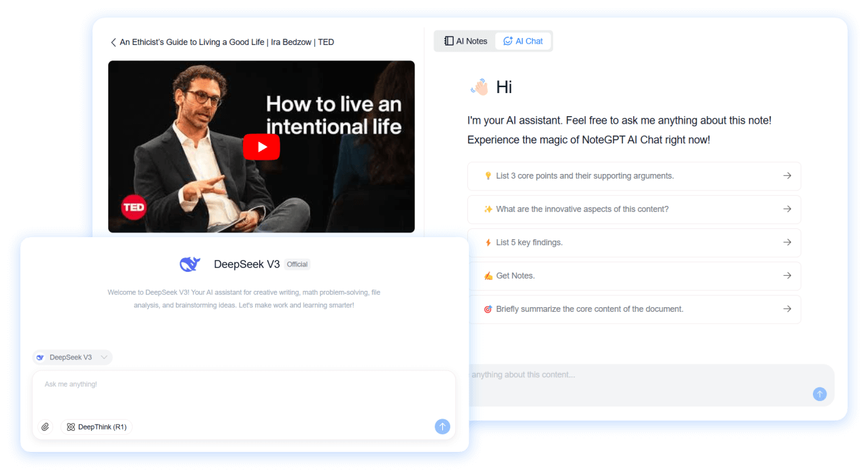Image resolution: width=868 pixels, height=475 pixels.
Task: Click the NoteGPT chat send arrow button
Action: pyautogui.click(x=820, y=394)
